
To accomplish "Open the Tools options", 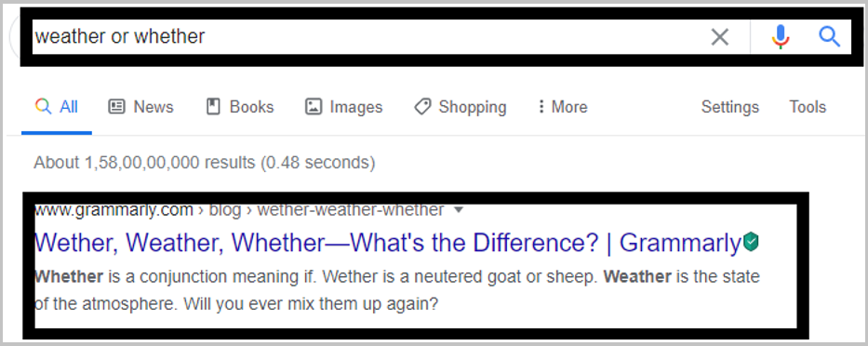I will [x=808, y=106].
